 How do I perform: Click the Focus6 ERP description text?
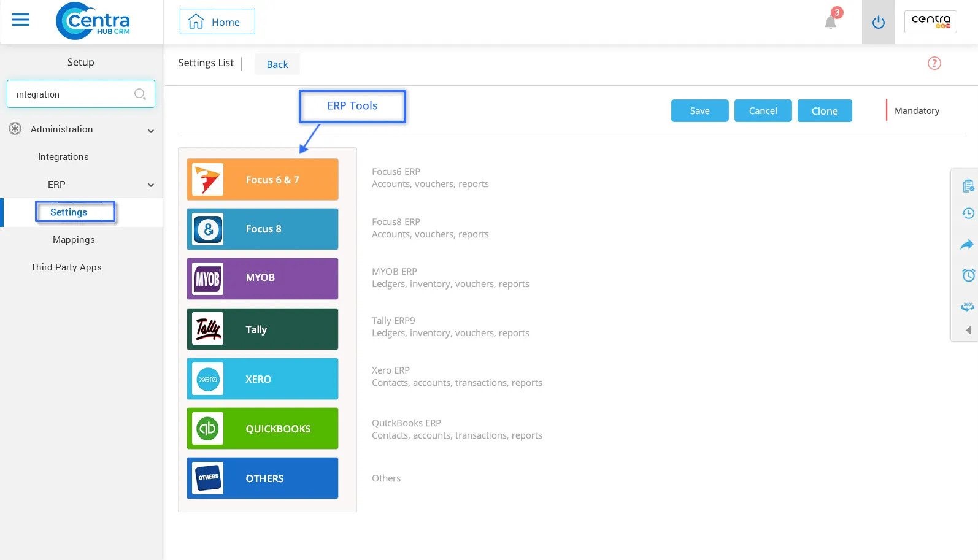pyautogui.click(x=430, y=178)
